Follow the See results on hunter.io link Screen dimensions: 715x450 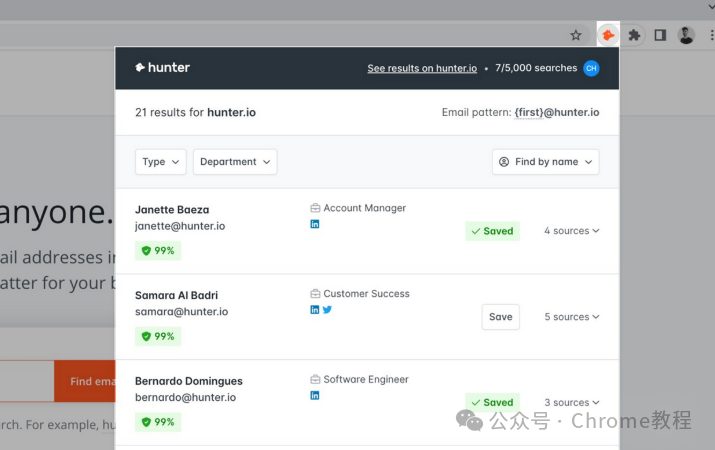422,68
